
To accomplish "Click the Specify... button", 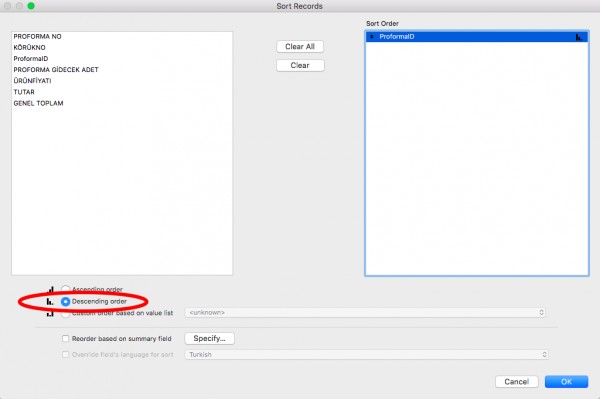I will 209,339.
